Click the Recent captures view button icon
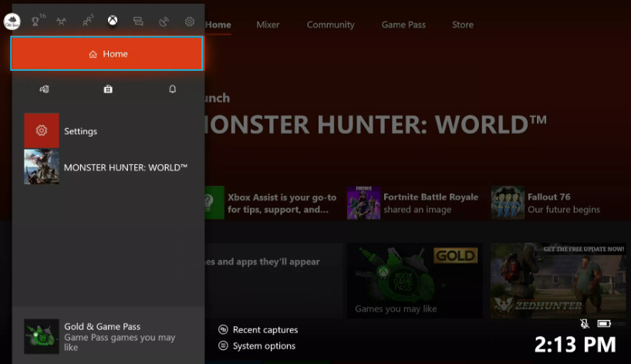This screenshot has height=364, width=631. (x=223, y=330)
